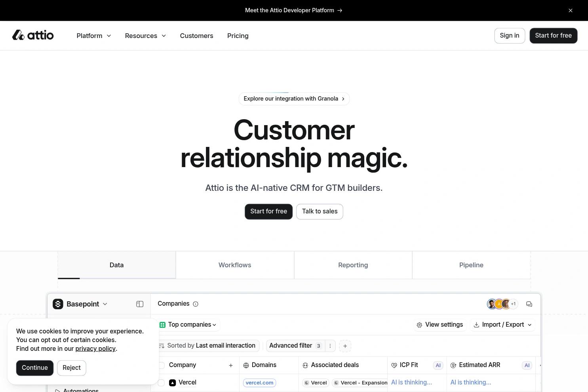Open the Advanced filter button
The width and height of the screenshot is (588, 392).
pos(295,346)
